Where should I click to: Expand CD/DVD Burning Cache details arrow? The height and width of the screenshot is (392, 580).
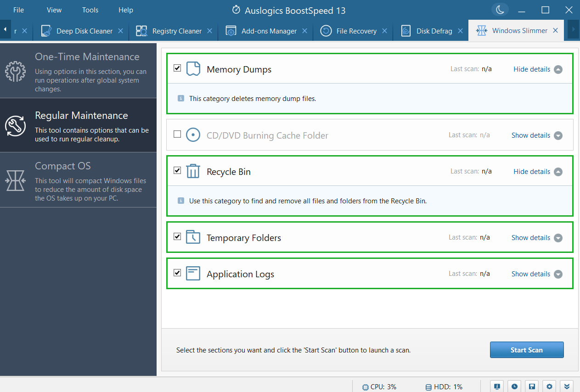pos(558,136)
